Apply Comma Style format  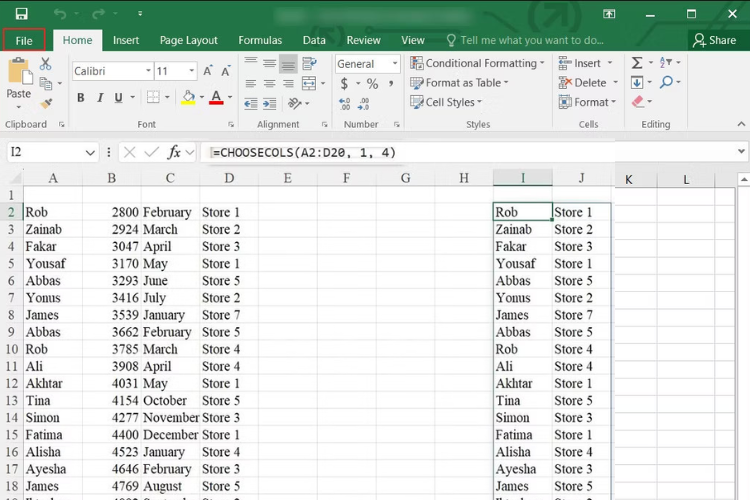click(x=391, y=84)
